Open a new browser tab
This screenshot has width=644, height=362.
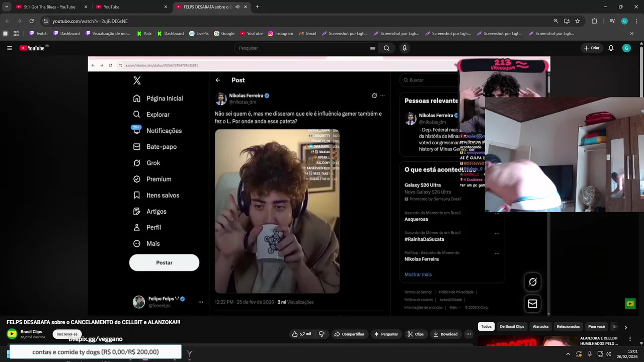257,7
